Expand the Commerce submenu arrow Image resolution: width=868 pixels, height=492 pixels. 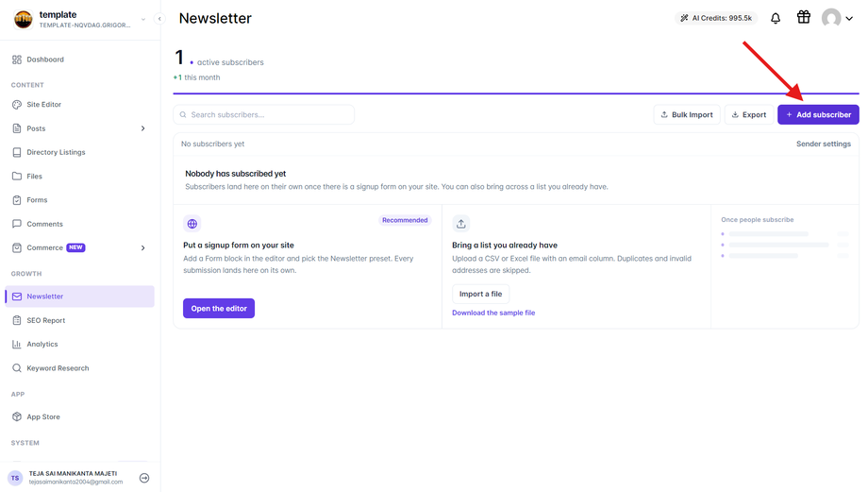point(142,247)
